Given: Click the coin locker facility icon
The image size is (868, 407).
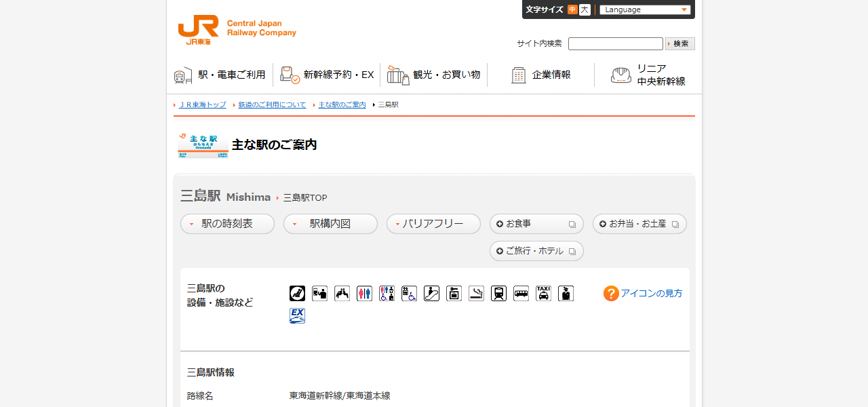Looking at the screenshot, I should pyautogui.click(x=454, y=293).
